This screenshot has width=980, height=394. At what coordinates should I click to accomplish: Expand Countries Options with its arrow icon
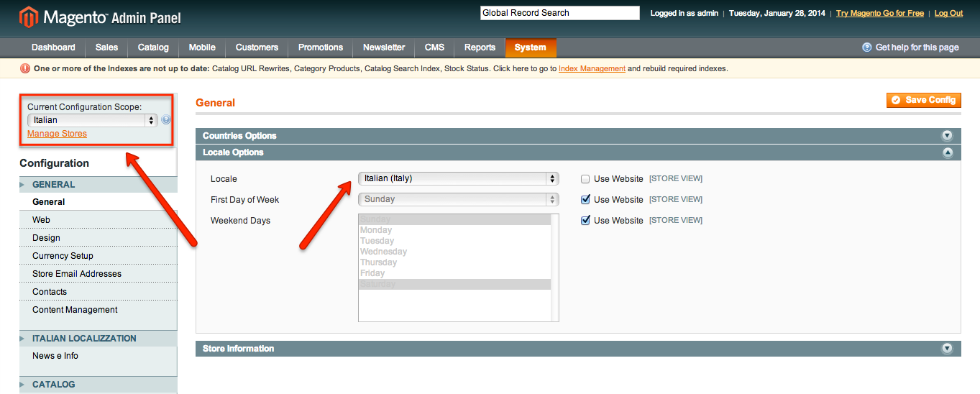click(x=947, y=136)
